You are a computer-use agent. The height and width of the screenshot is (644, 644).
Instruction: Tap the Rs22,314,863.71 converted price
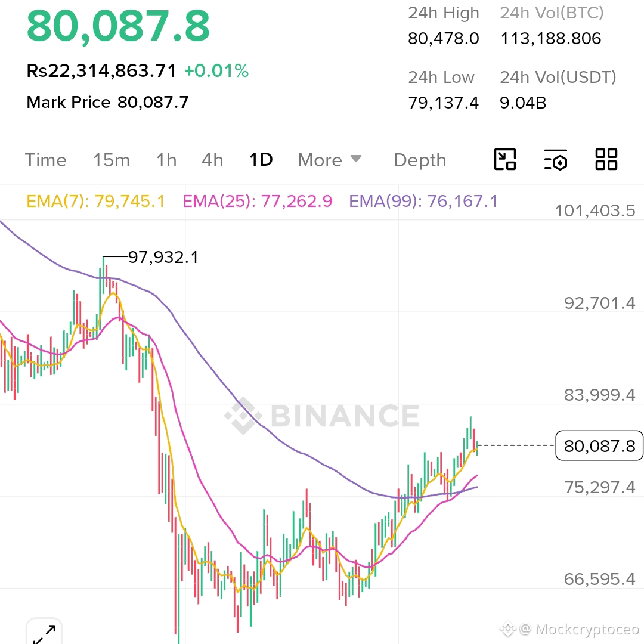[101, 70]
